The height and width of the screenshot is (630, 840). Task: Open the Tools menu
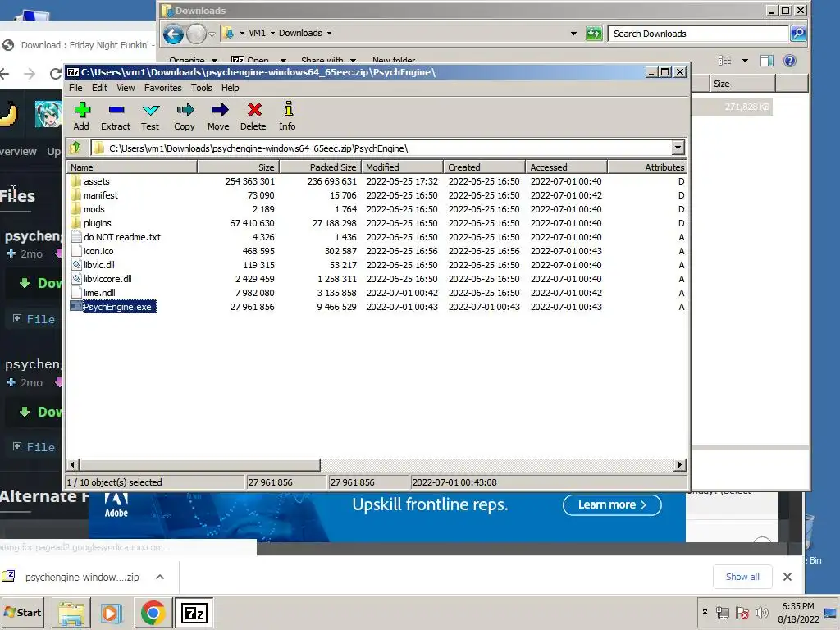point(202,88)
